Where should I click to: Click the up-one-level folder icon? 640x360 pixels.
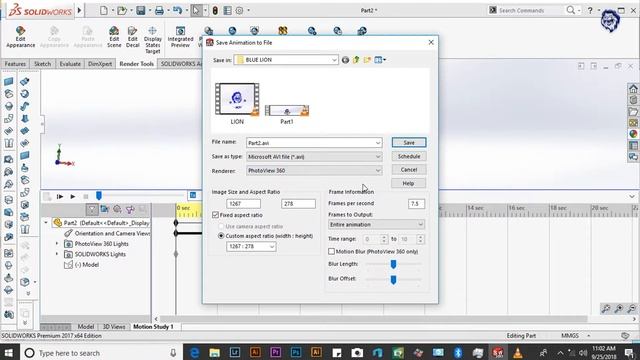356,60
